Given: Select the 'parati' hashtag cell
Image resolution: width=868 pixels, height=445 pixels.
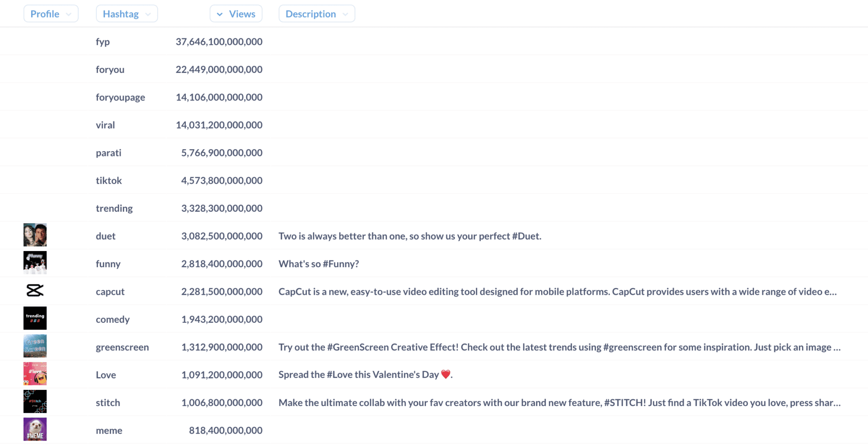Looking at the screenshot, I should (108, 153).
